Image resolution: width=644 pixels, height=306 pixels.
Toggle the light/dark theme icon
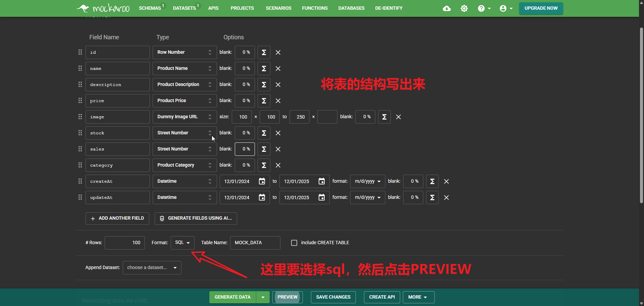[464, 8]
